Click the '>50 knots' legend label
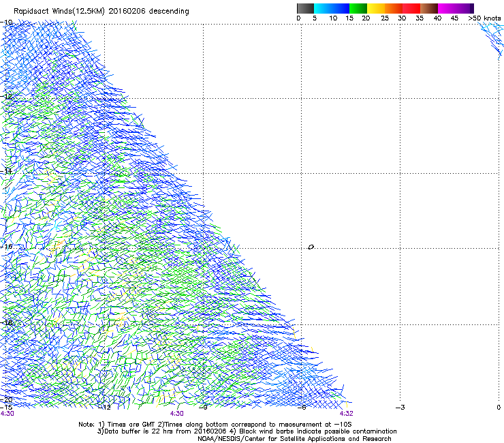Viewport: 504px width, 443px height. tap(484, 18)
